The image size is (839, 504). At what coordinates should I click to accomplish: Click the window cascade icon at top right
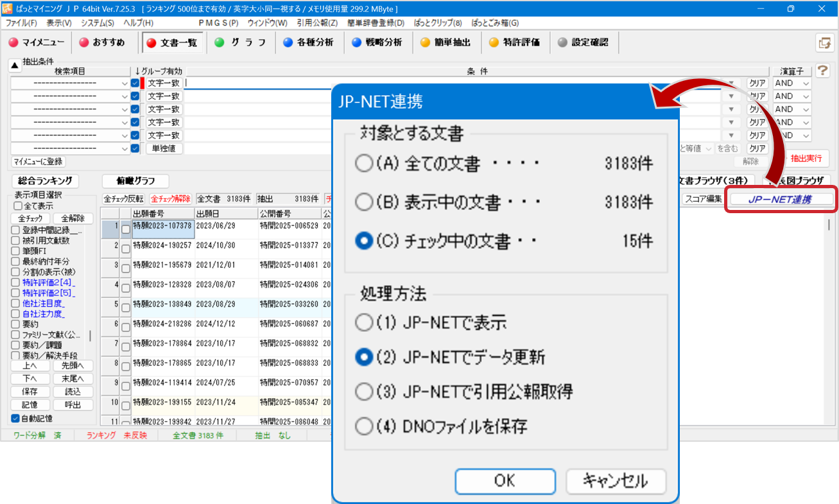point(824,43)
